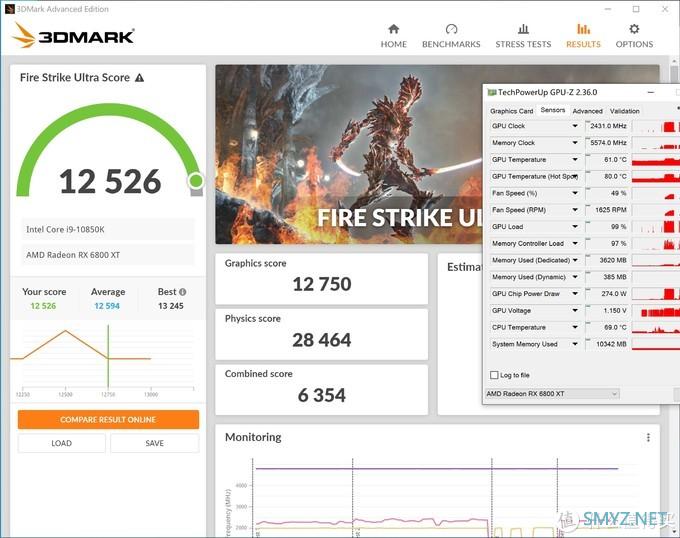Expand the GPU Load sensor dropdown
Viewport: 680px width, 538px height.
(x=575, y=227)
